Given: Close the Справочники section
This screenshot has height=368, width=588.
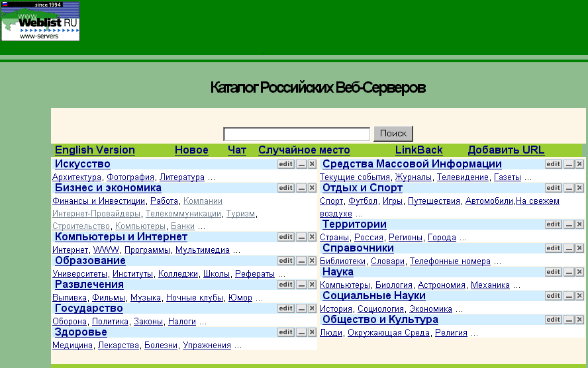Looking at the screenshot, I should [580, 248].
